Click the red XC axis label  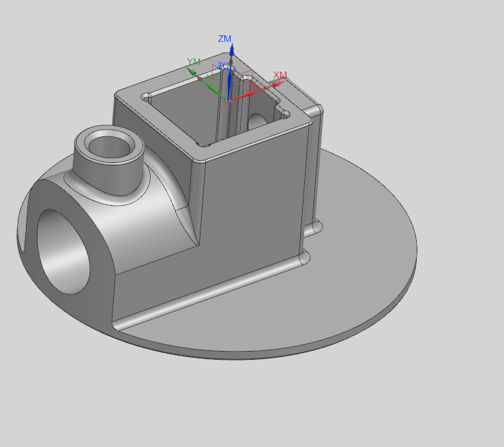(x=254, y=84)
